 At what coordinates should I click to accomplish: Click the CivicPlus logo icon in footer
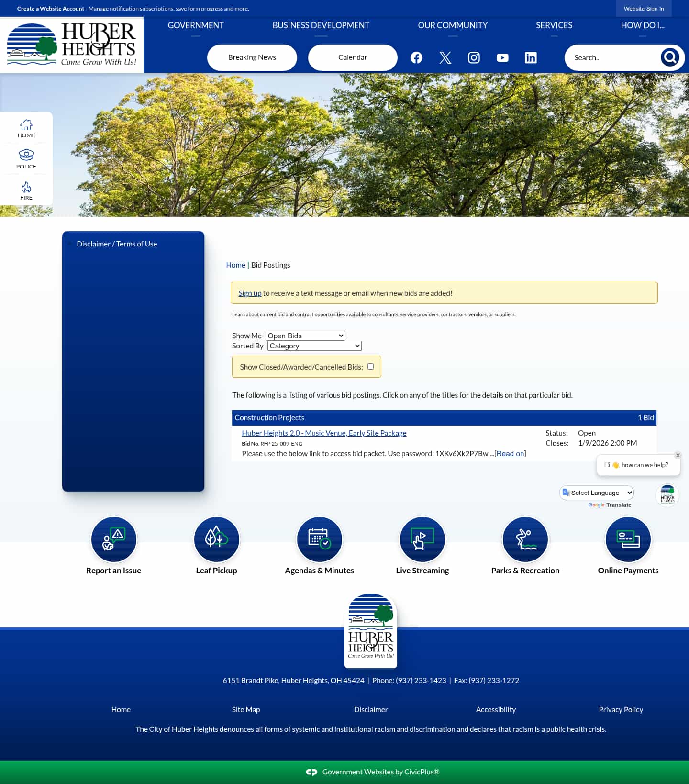point(311,772)
